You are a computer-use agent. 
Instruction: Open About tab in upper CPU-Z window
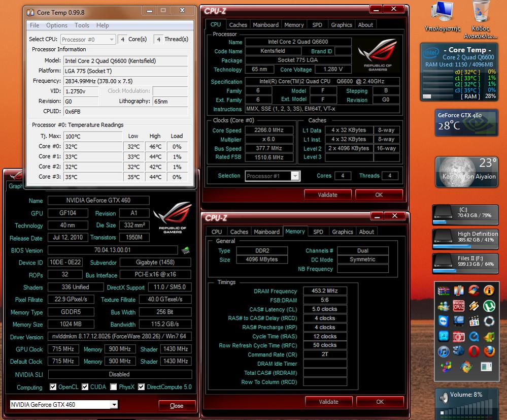pyautogui.click(x=365, y=25)
